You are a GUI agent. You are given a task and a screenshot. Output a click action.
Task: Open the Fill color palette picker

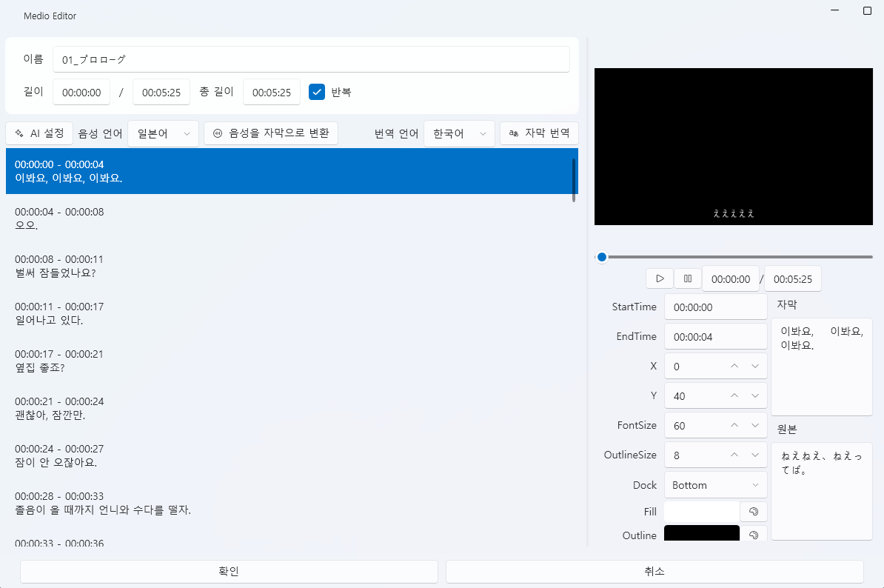[753, 511]
